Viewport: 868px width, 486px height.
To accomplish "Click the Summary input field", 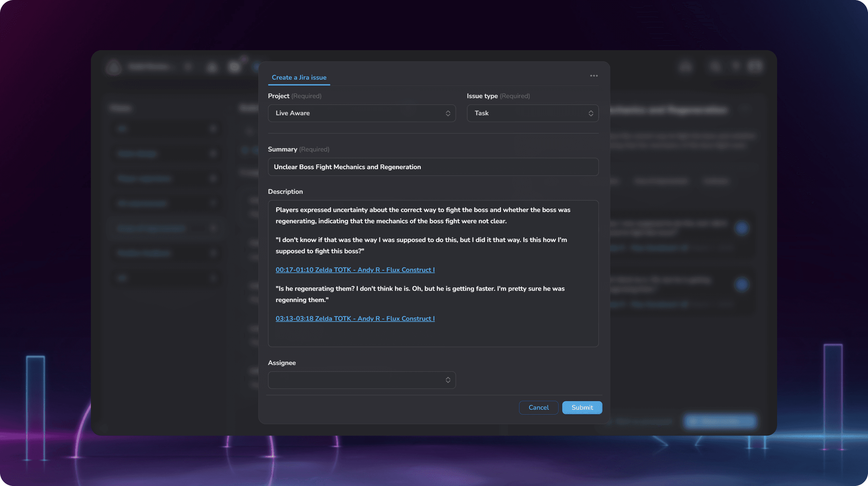I will (433, 167).
